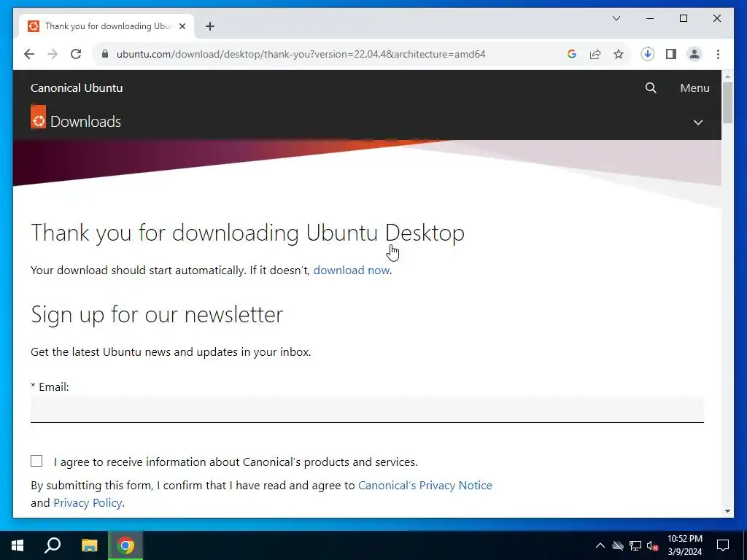This screenshot has height=560, width=747.
Task: Open the Ubuntu site Menu
Action: point(694,87)
